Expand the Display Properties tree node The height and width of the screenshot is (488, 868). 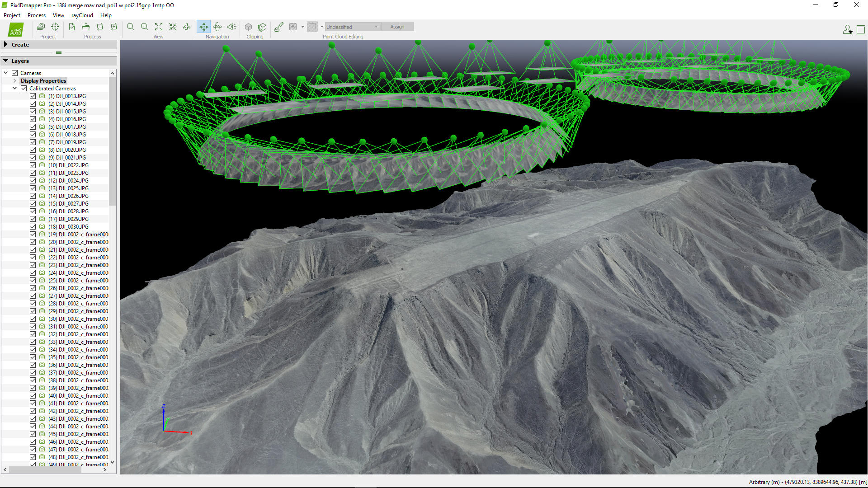coord(15,81)
